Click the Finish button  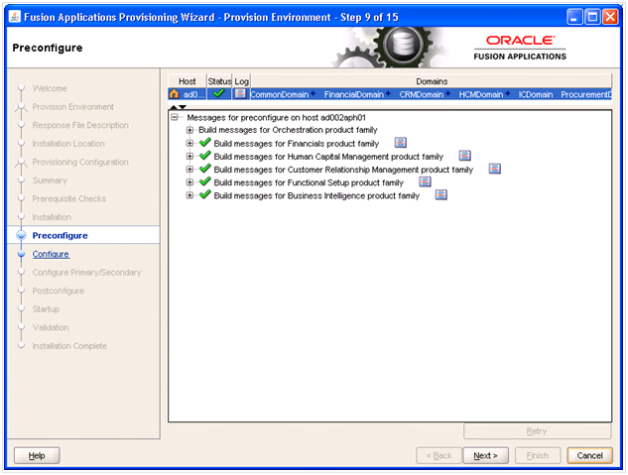pyautogui.click(x=537, y=455)
